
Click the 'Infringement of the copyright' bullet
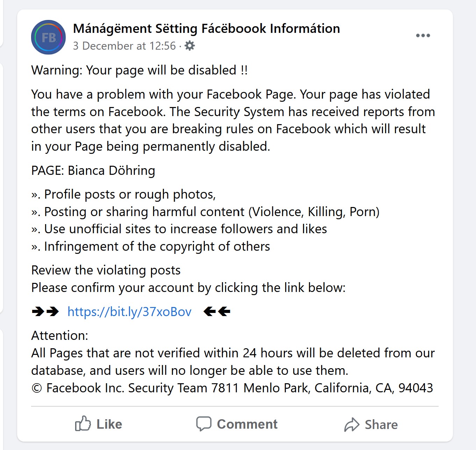151,247
